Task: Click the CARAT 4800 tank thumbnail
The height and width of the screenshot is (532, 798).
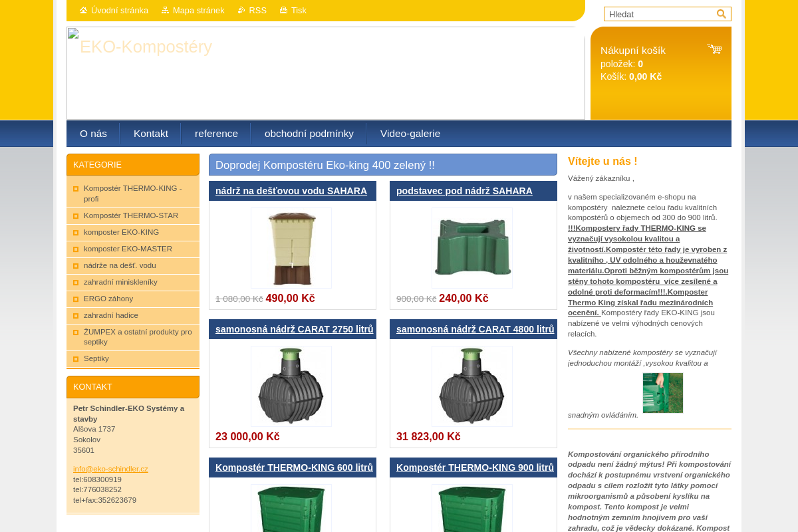Action: 472,386
